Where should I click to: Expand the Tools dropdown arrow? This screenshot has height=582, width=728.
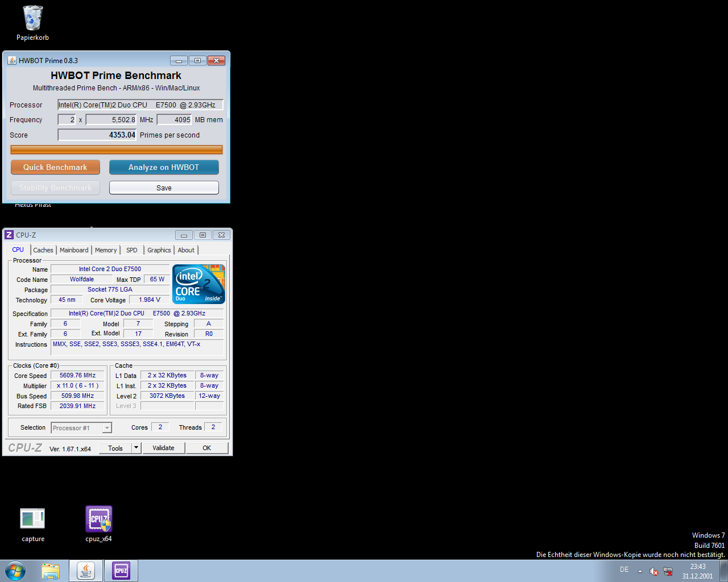point(136,448)
